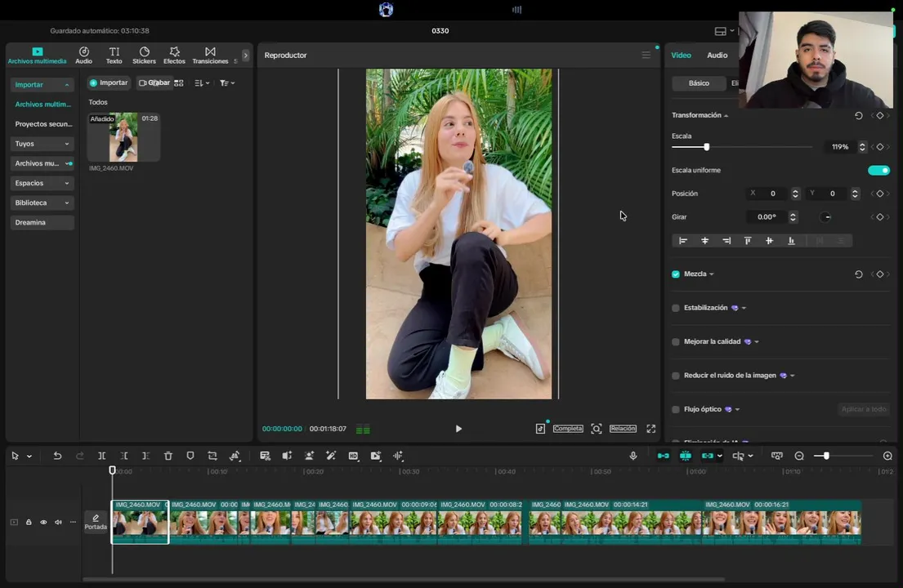Screen dimensions: 903x588
Task: Toggle track visibility eye icon
Action: coord(43,522)
